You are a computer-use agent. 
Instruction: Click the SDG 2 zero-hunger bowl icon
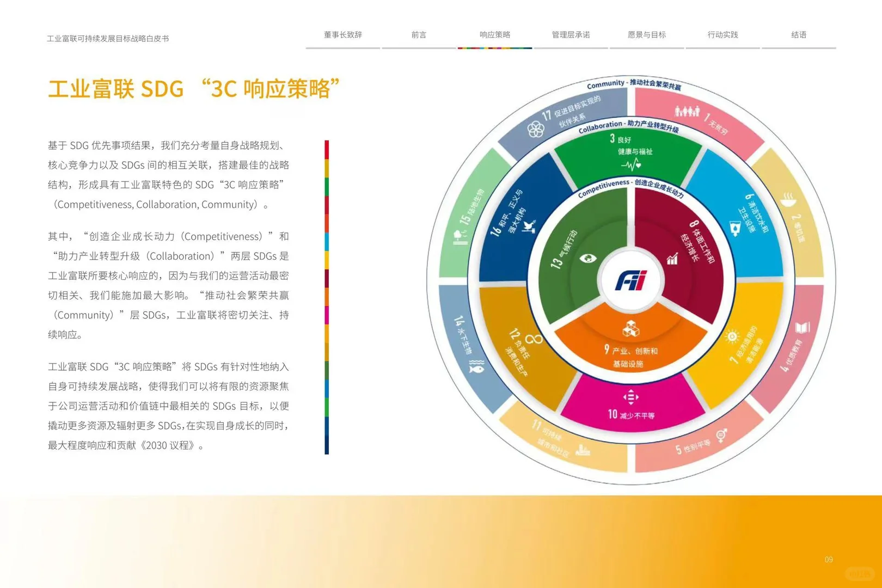coord(788,199)
